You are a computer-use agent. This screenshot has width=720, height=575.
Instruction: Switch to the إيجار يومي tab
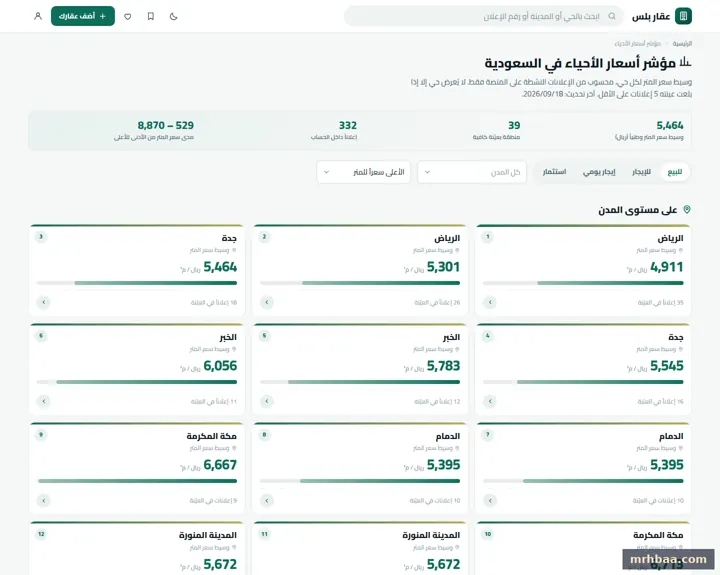(x=599, y=172)
